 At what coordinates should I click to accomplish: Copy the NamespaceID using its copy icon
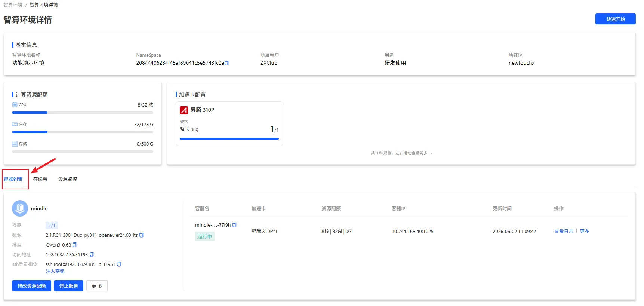coord(227,63)
